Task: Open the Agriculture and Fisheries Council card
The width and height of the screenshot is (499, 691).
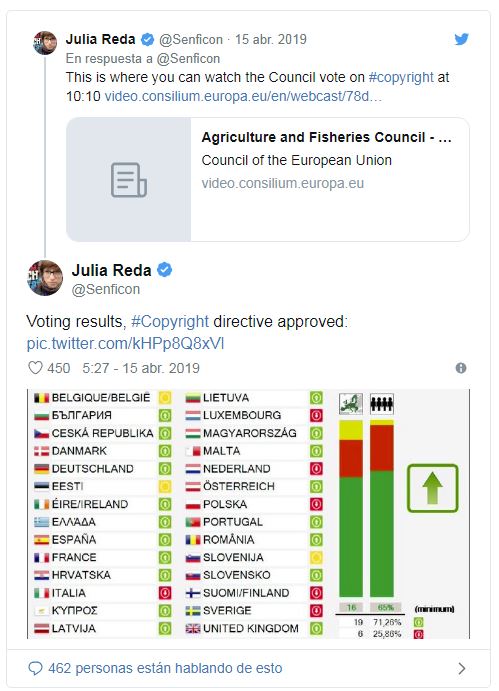Action: (268, 179)
